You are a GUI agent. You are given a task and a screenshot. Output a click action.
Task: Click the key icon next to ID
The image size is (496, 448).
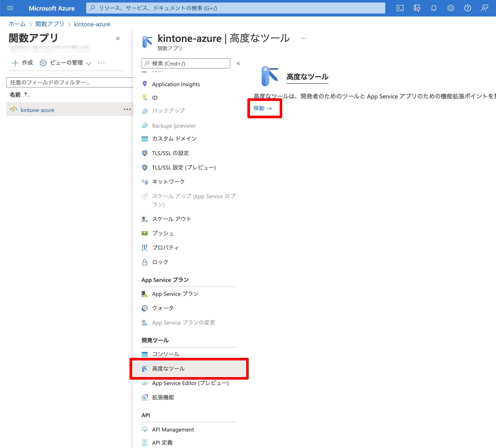[145, 97]
